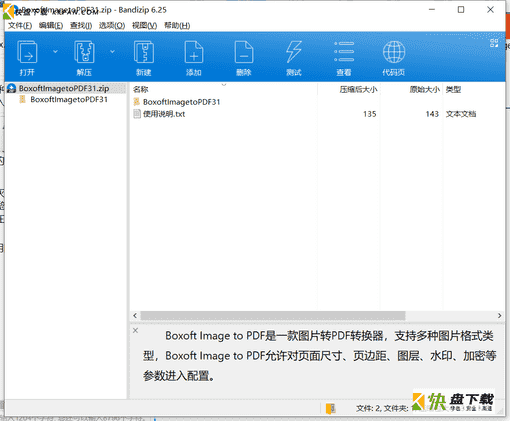This screenshot has width=510, height=421.
Task: Open the View (视图) menu
Action: coord(144,26)
